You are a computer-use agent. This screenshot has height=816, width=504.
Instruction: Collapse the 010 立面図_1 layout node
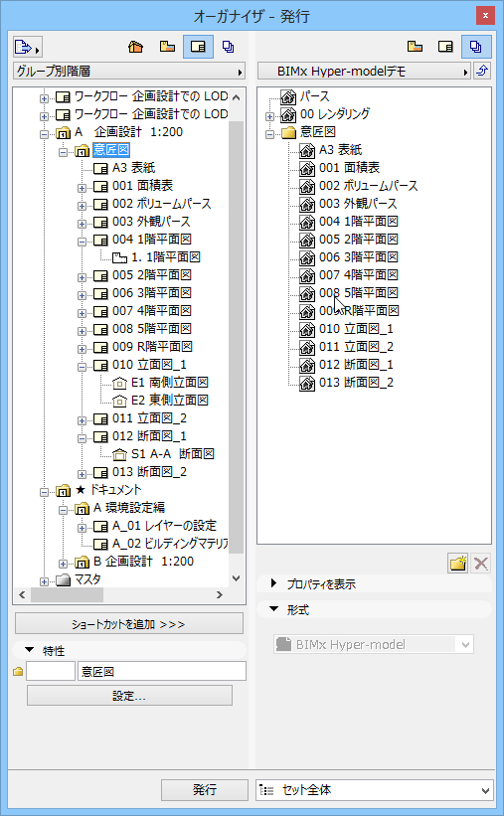click(82, 367)
